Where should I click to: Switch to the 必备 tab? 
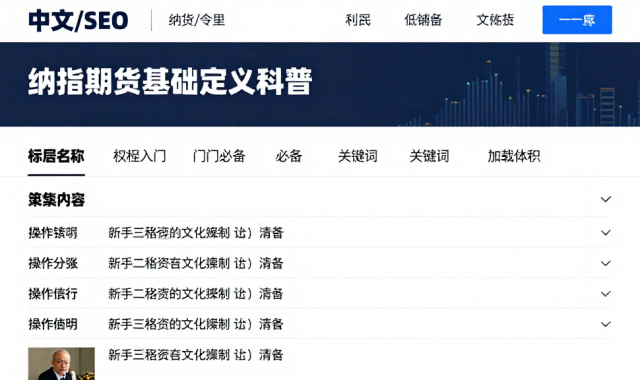point(289,156)
